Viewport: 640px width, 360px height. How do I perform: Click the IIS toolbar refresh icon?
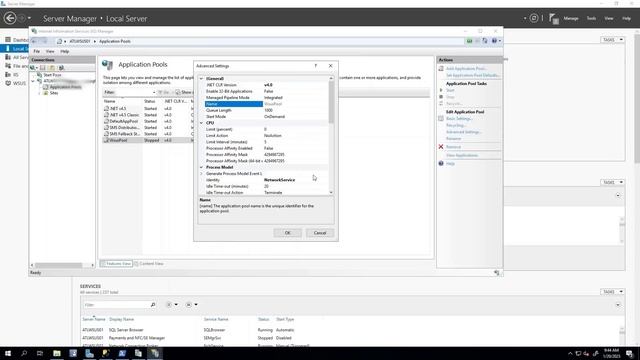[484, 41]
